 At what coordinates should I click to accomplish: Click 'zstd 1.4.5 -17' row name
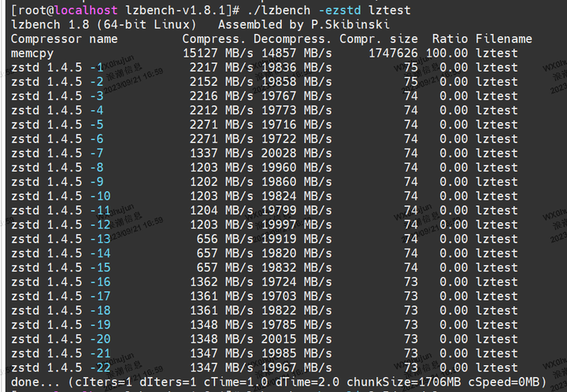[x=61, y=297]
